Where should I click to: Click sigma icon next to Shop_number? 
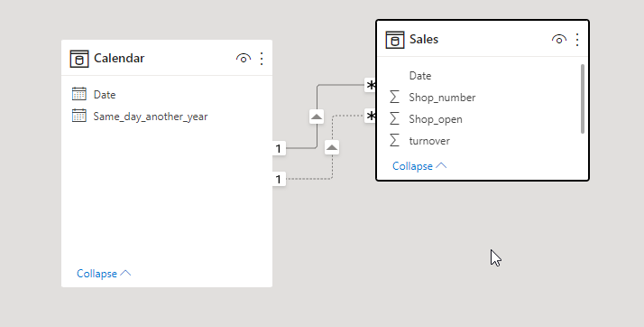click(394, 97)
